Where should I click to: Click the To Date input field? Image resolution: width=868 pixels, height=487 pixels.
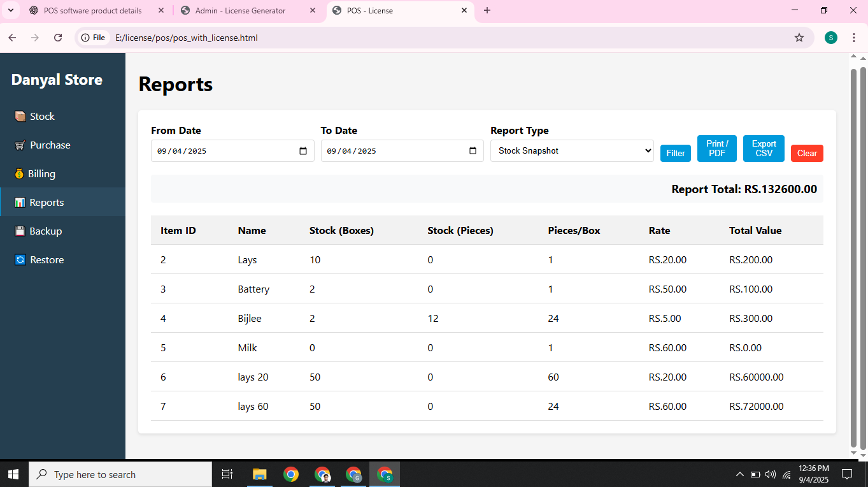pyautogui.click(x=402, y=151)
